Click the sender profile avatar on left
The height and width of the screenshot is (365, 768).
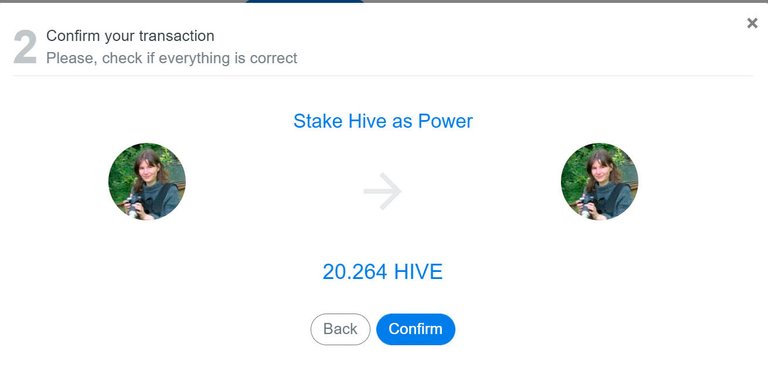click(147, 181)
